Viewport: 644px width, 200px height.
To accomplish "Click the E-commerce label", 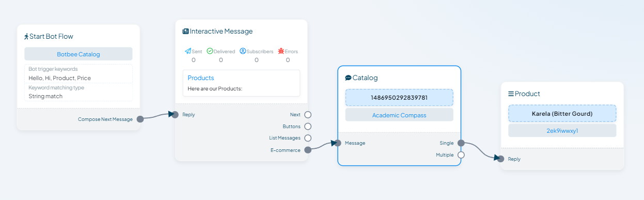I will [285, 150].
